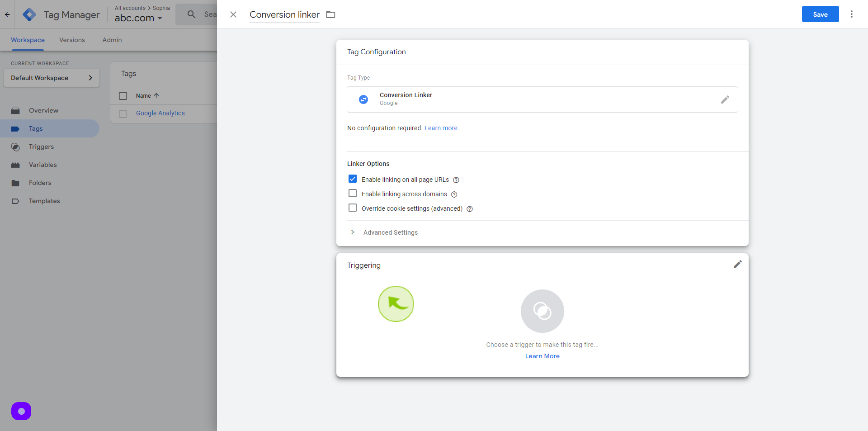Open the Default Workspace selector
The width and height of the screenshot is (868, 431).
click(52, 78)
